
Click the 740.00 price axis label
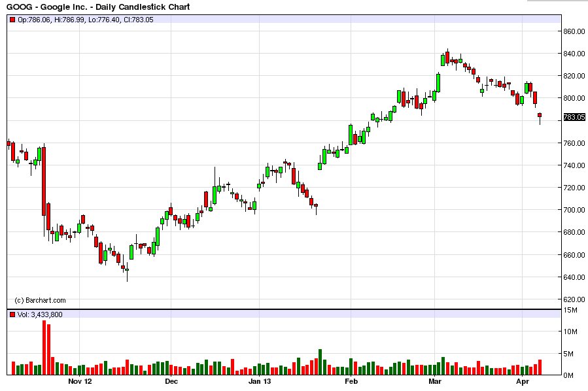[x=574, y=165]
